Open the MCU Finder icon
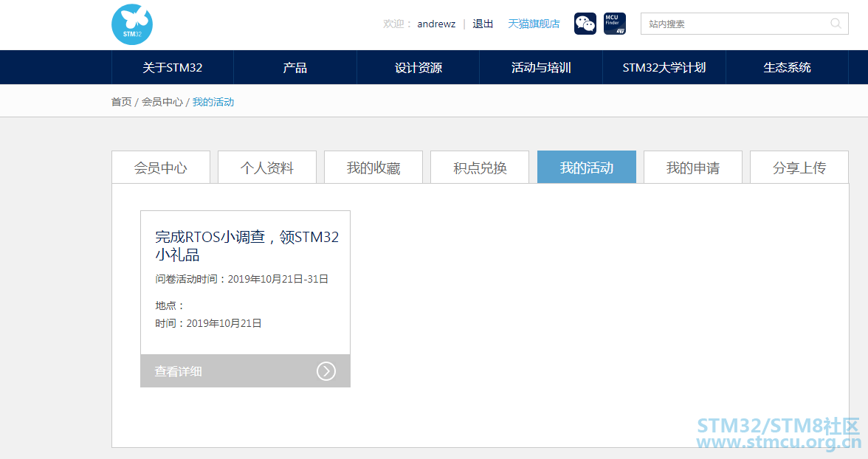The image size is (868, 459). [x=614, y=24]
